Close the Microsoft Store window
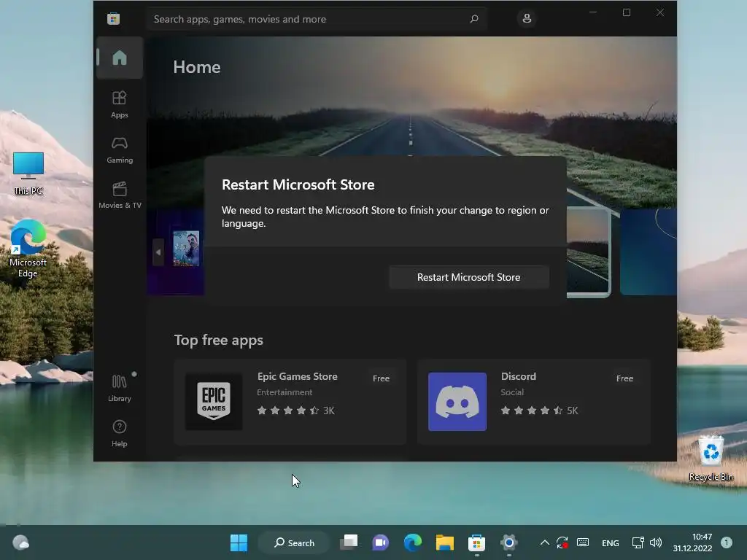Image resolution: width=747 pixels, height=560 pixels. click(x=659, y=12)
